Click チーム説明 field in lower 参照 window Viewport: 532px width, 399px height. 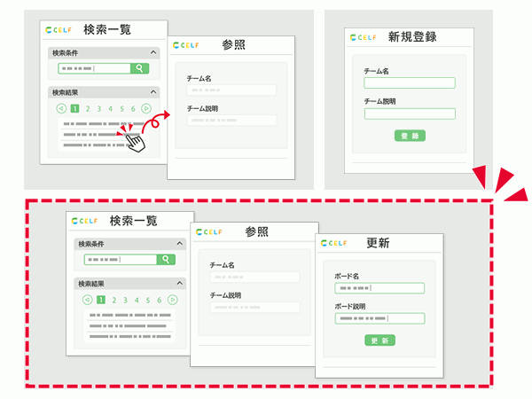[254, 307]
